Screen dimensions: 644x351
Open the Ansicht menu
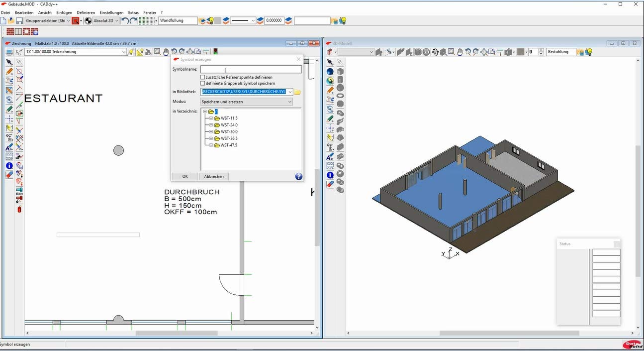tap(45, 12)
